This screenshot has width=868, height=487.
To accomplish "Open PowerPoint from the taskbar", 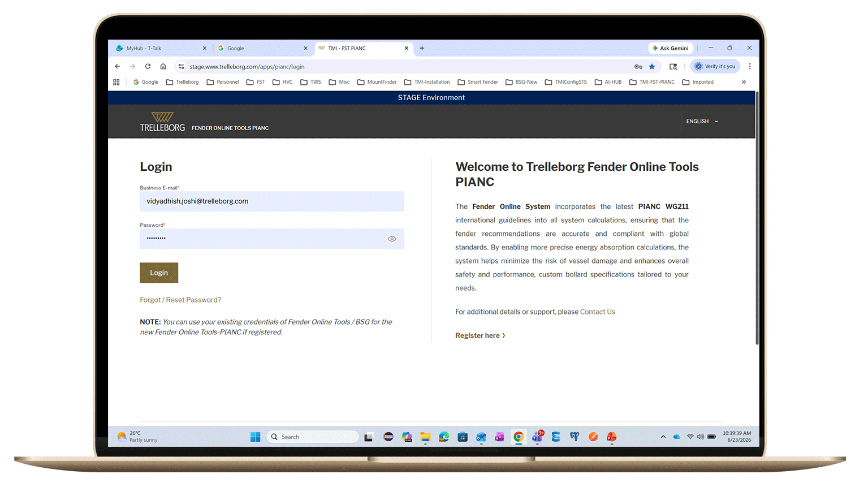I will click(x=612, y=437).
